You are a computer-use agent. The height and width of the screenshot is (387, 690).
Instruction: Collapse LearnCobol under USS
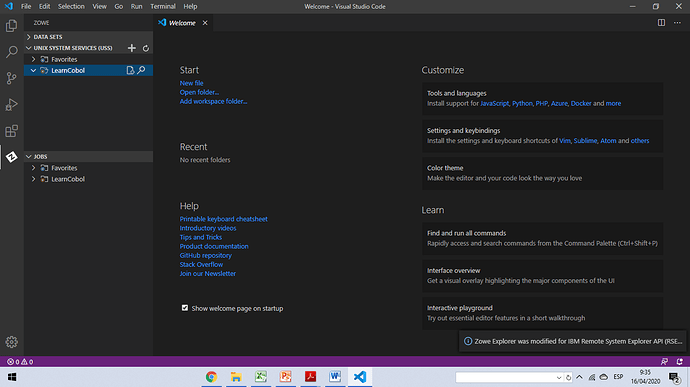pos(33,70)
